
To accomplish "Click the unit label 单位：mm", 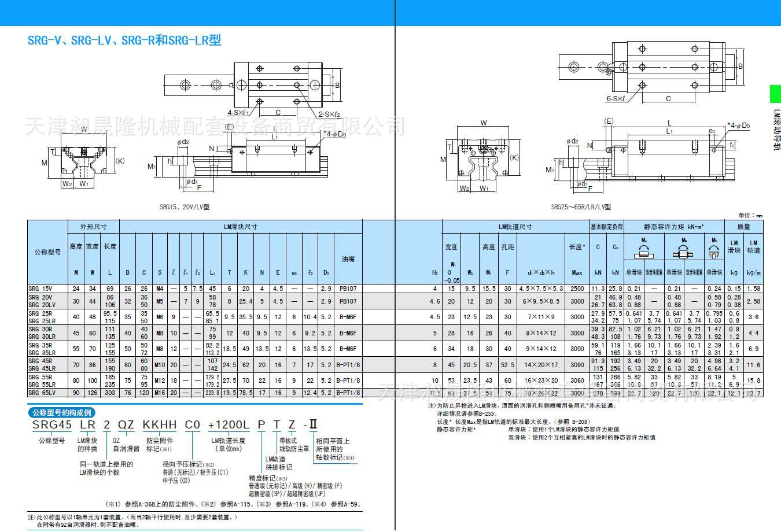I will tap(751, 216).
